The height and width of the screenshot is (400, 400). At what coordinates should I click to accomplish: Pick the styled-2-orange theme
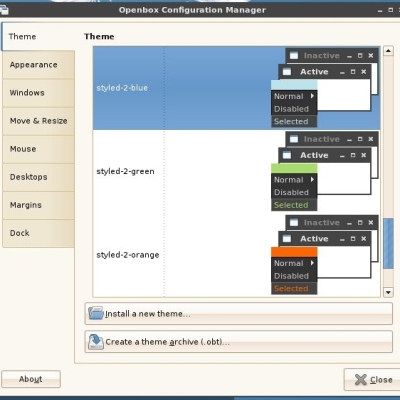point(236,255)
